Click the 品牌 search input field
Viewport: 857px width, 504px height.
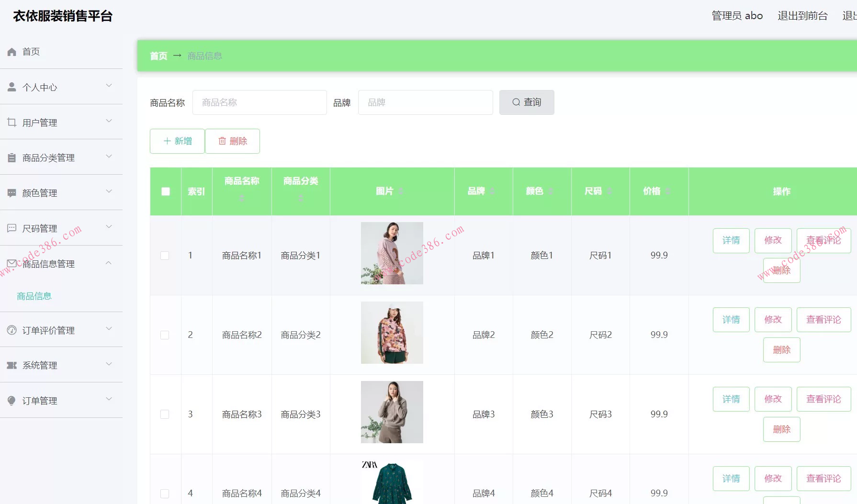coord(425,102)
